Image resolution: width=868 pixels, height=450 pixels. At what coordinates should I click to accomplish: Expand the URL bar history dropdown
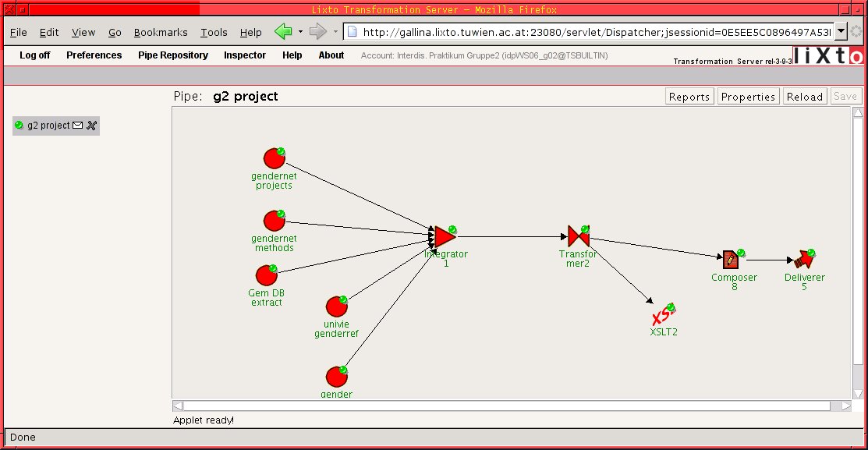point(841,32)
